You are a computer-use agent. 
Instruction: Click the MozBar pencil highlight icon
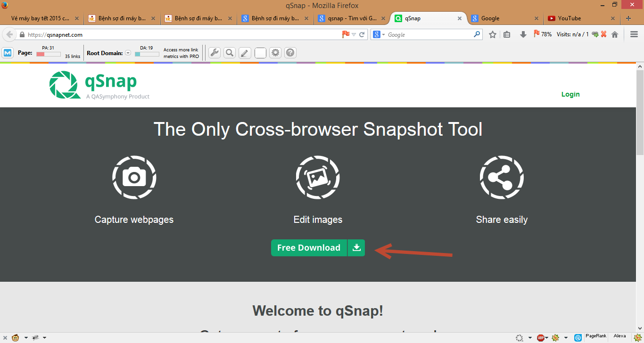coord(245,53)
